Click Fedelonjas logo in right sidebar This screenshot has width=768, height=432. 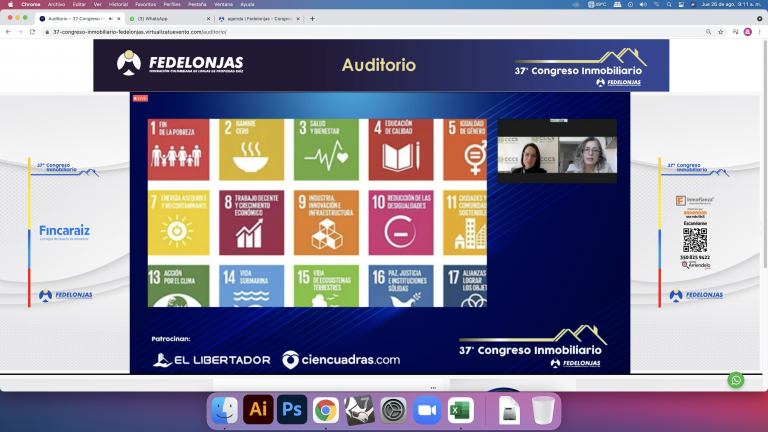coord(696,295)
